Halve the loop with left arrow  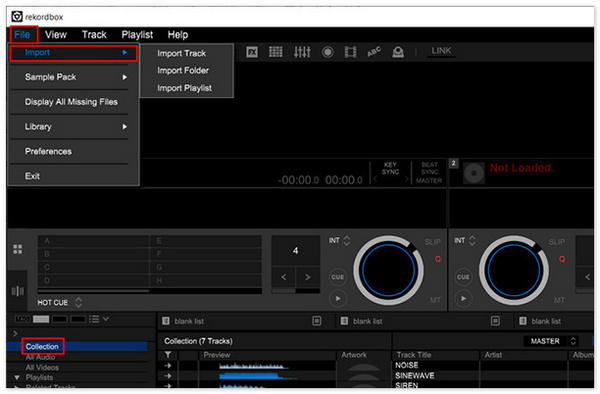[284, 277]
